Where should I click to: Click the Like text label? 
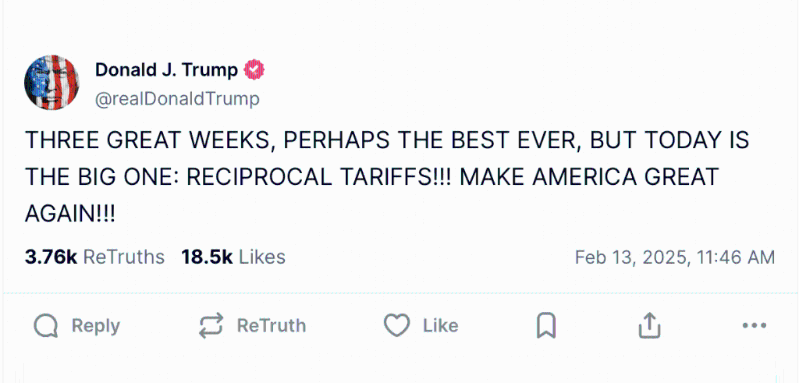click(x=440, y=326)
